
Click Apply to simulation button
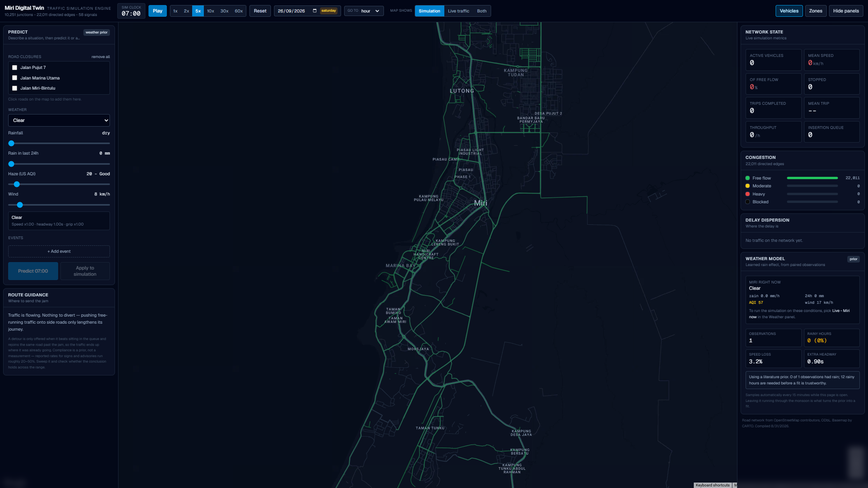[85, 271]
